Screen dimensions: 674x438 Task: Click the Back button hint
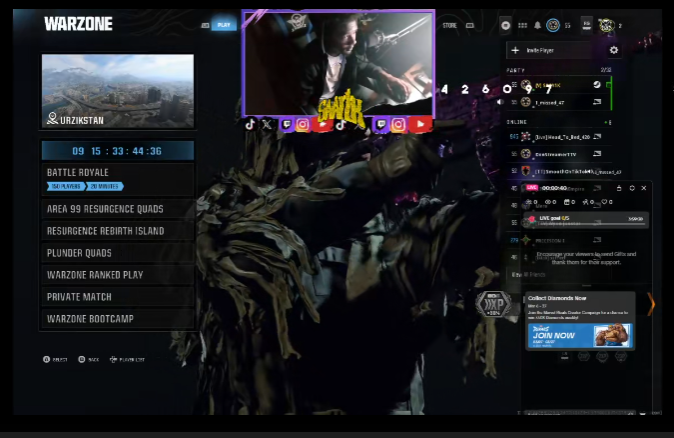point(89,359)
